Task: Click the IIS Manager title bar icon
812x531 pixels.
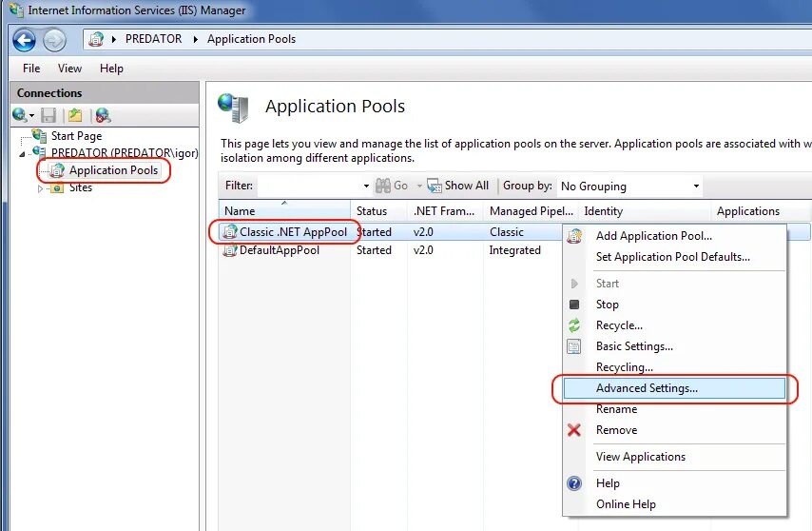Action: pyautogui.click(x=16, y=10)
